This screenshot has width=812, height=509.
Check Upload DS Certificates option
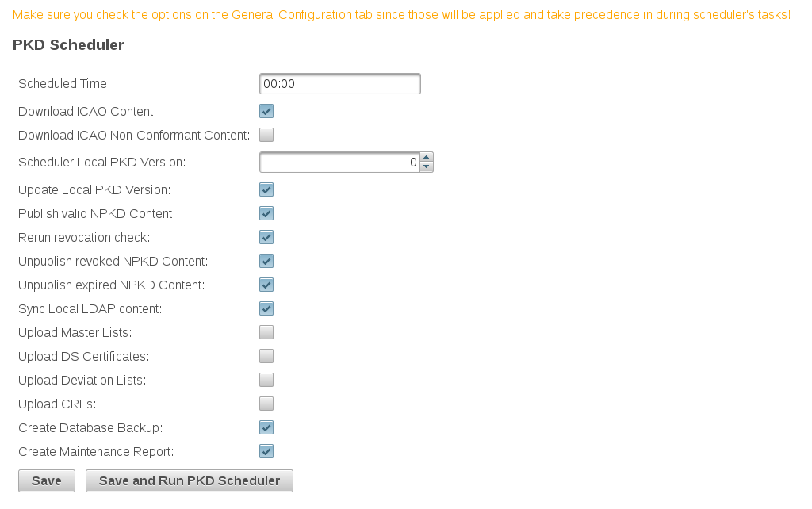pyautogui.click(x=266, y=356)
